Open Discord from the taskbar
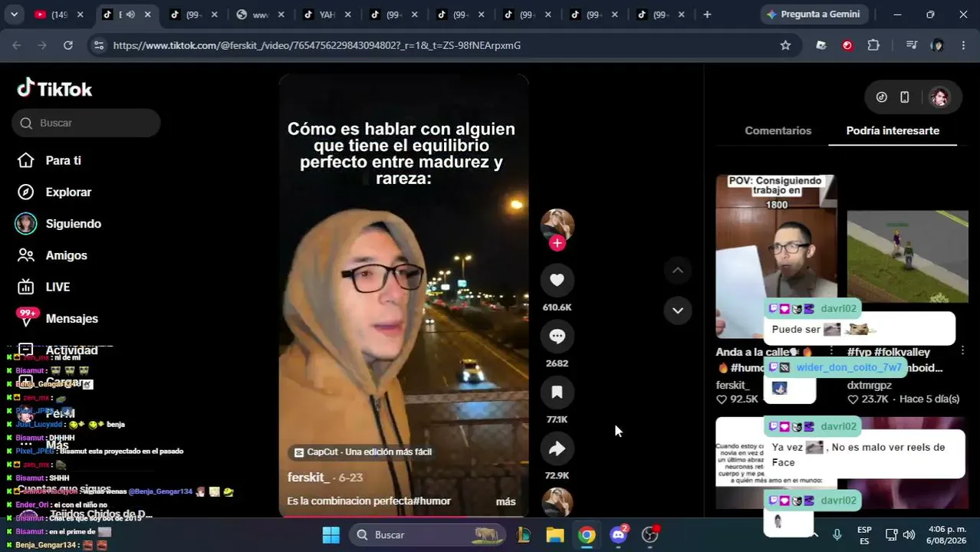This screenshot has width=980, height=552. coord(619,535)
